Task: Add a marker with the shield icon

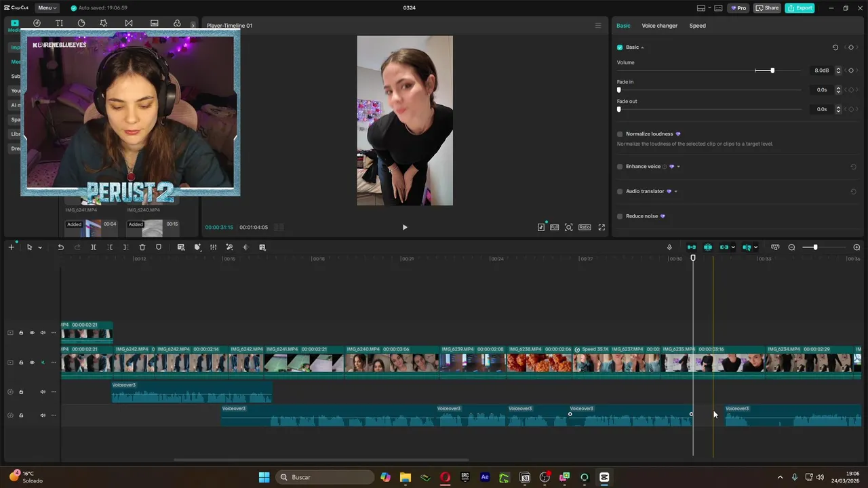Action: pyautogui.click(x=159, y=247)
